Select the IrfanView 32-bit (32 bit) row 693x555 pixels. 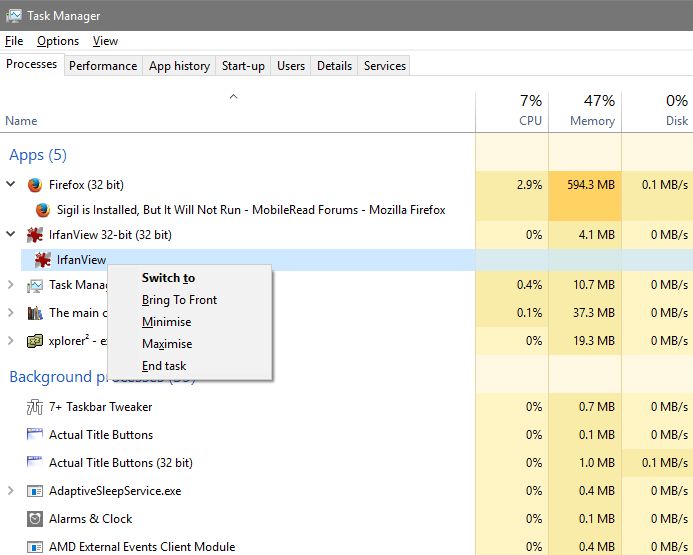tap(346, 235)
